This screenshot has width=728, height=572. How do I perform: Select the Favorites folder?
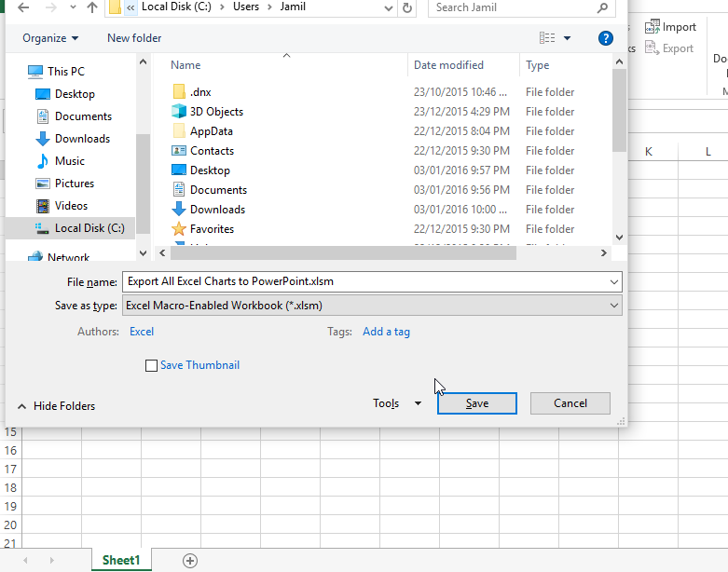tap(212, 229)
